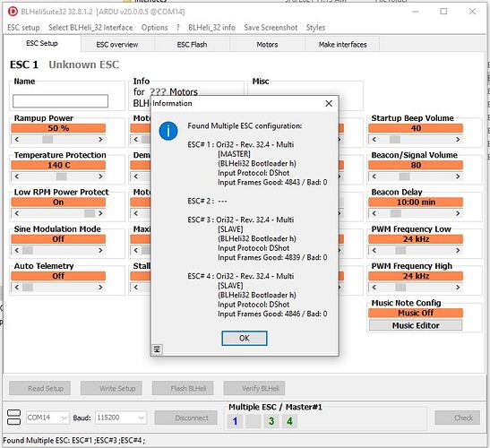Screen dimensions: 490x448
Task: Select ESC number 4 button
Action: (x=289, y=421)
